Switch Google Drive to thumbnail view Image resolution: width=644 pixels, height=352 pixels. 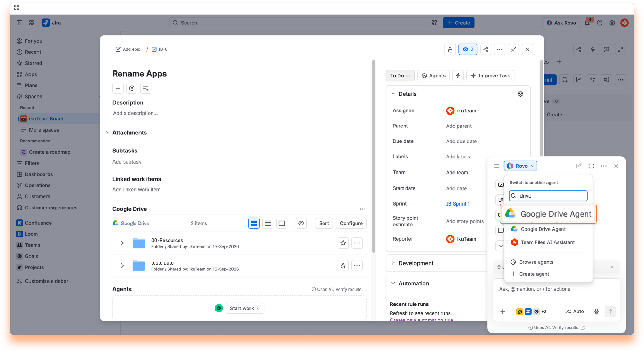(282, 223)
